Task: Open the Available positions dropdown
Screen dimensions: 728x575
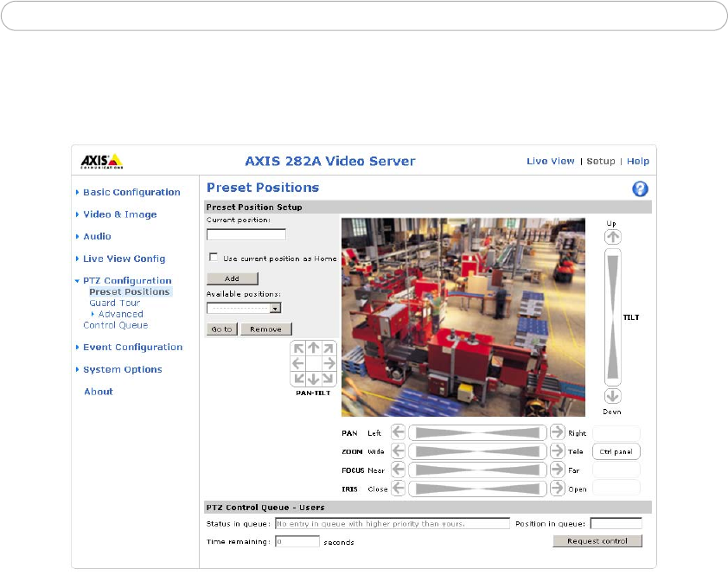Action: click(275, 307)
